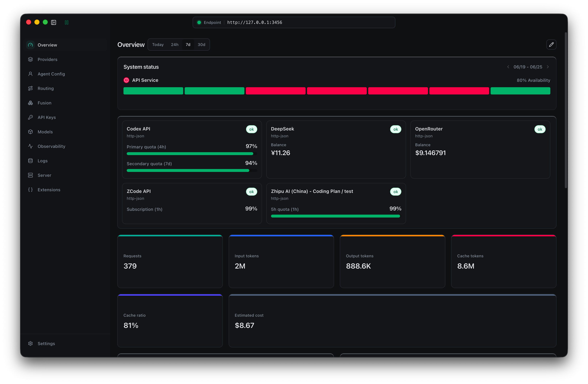
Task: Click the Server rack icon
Action: click(30, 175)
